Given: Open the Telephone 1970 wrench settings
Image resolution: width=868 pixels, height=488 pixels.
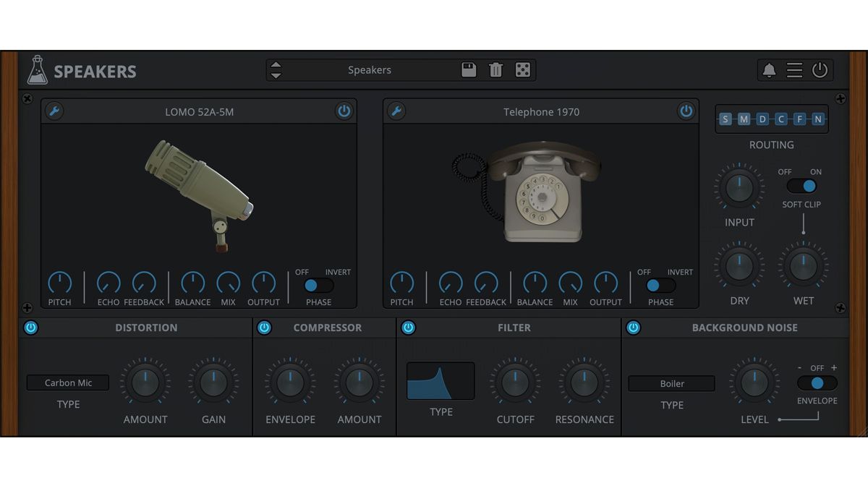Looking at the screenshot, I should (396, 111).
